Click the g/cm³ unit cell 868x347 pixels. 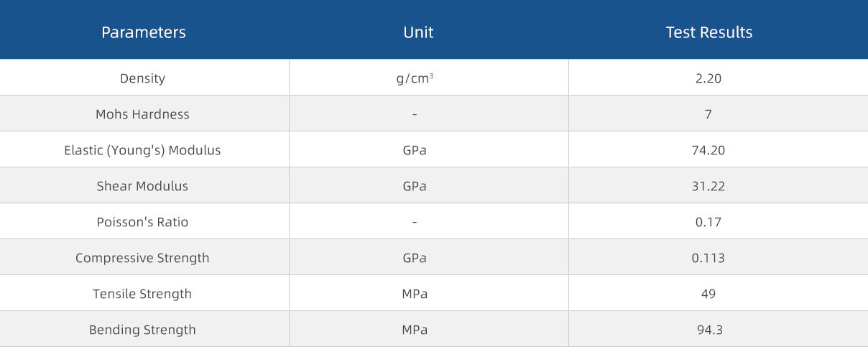(x=415, y=78)
